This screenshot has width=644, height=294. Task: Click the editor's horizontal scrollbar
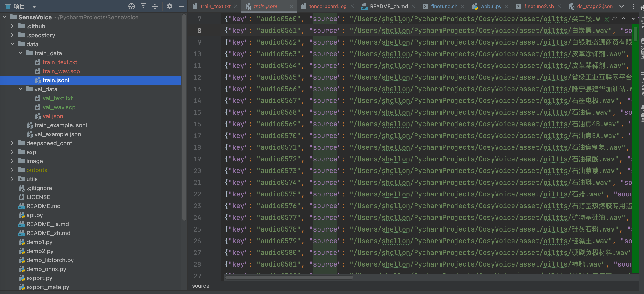pos(289,277)
